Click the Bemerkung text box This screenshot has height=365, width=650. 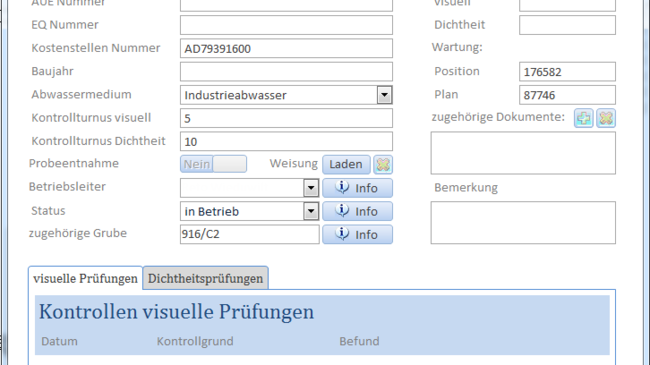coord(523,223)
